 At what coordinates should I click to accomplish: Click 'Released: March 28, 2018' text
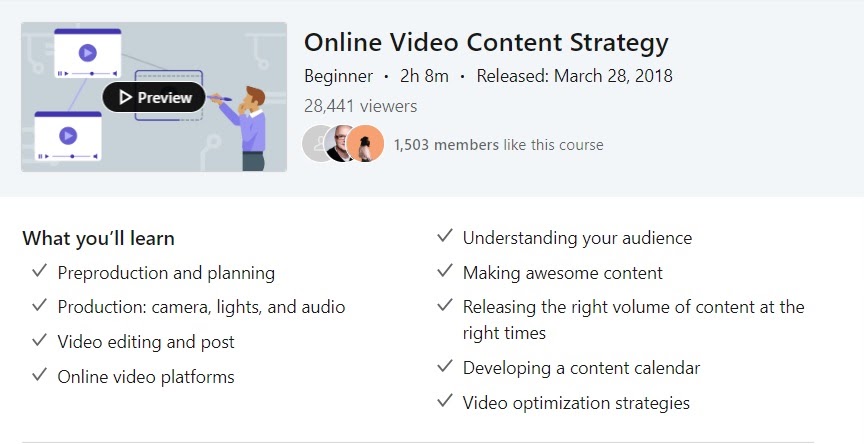pos(574,76)
